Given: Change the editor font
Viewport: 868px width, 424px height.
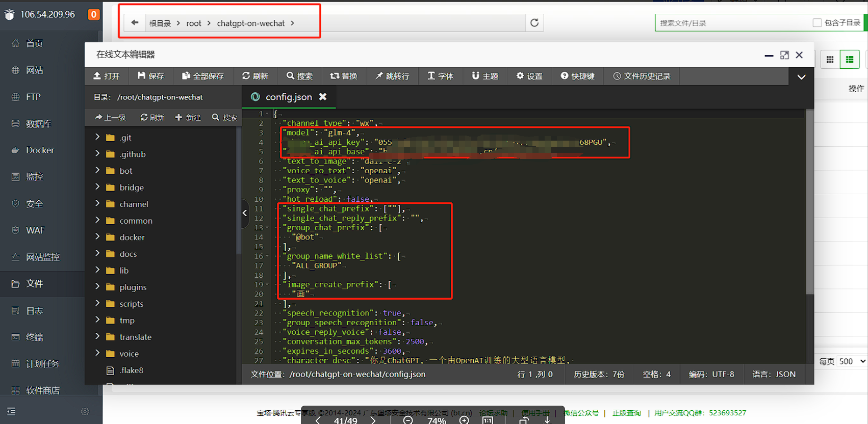Looking at the screenshot, I should 440,76.
